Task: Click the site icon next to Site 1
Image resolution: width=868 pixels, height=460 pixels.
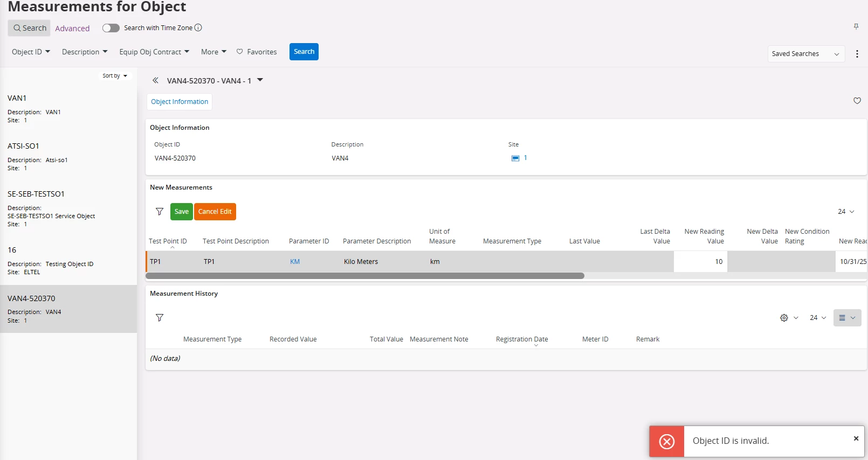Action: [x=515, y=158]
